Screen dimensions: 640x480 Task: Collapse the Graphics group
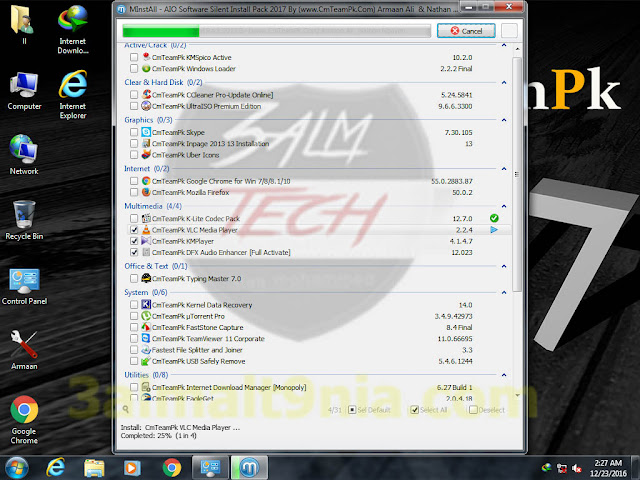coord(504,120)
